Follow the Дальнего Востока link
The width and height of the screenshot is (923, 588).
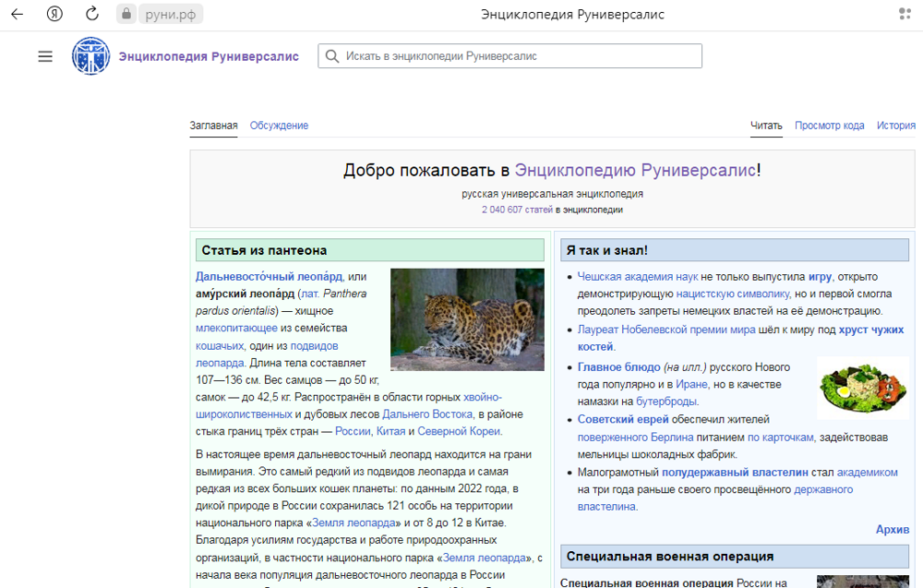coord(427,414)
